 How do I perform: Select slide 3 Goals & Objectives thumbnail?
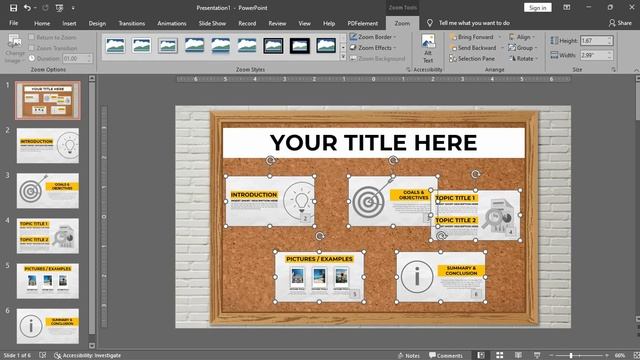[x=48, y=191]
